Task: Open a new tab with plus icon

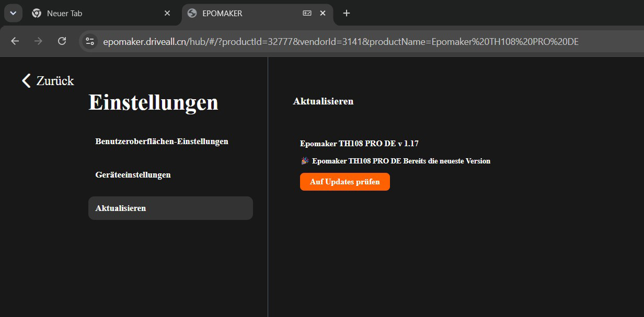Action: coord(346,14)
